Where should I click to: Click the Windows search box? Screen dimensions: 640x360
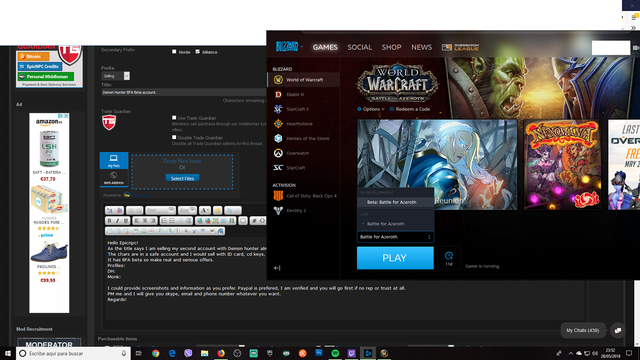tap(73, 353)
